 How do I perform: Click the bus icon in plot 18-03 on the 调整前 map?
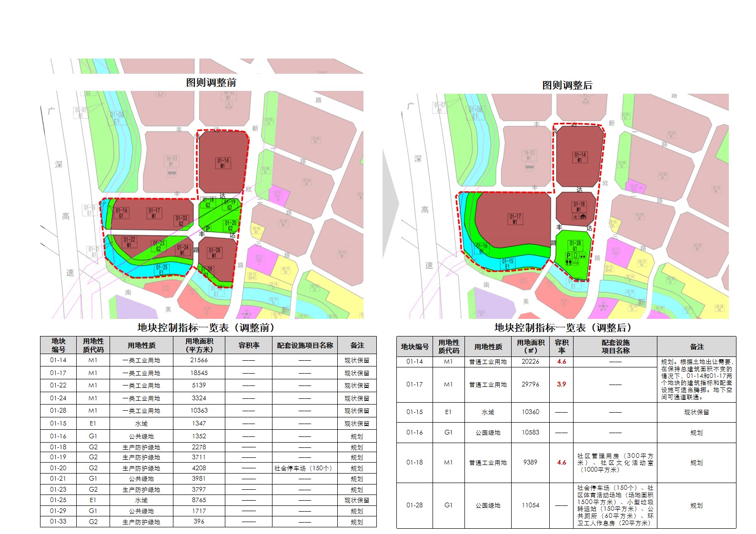click(171, 173)
